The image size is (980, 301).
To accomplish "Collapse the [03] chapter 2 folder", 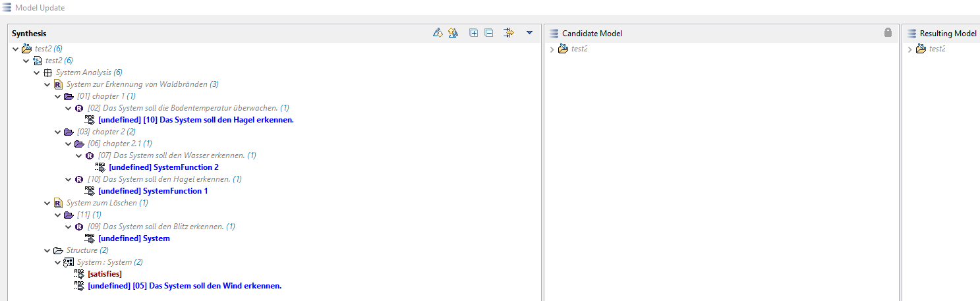I will tap(58, 132).
